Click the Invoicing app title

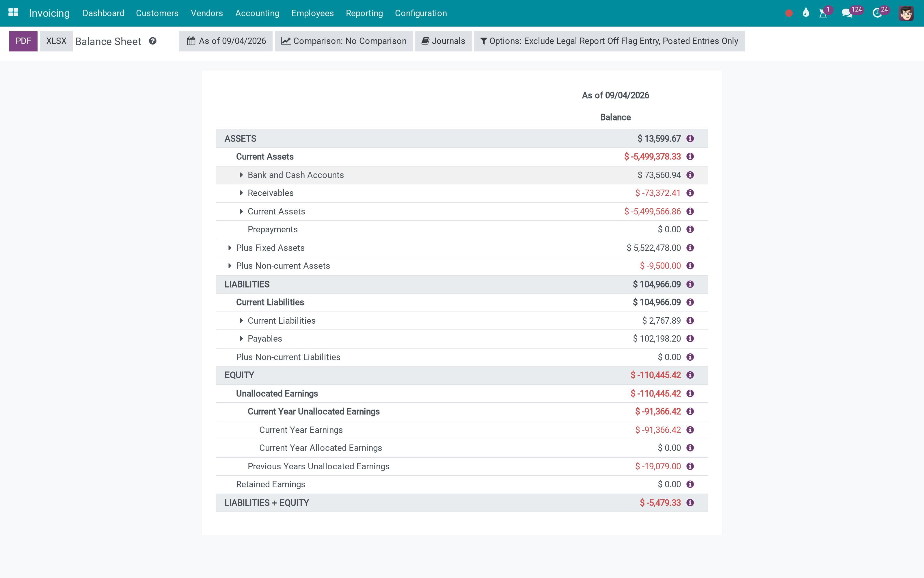click(49, 13)
